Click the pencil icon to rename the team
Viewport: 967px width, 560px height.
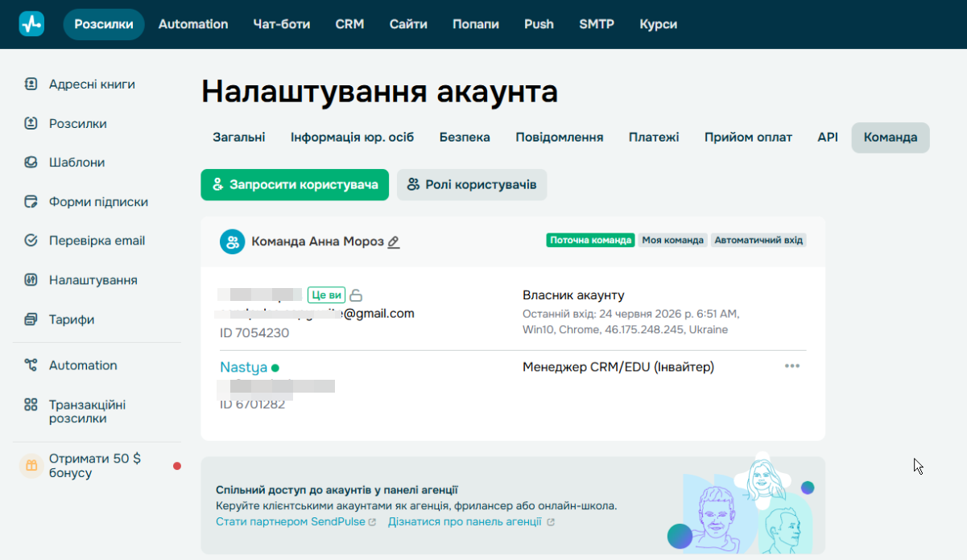click(394, 241)
